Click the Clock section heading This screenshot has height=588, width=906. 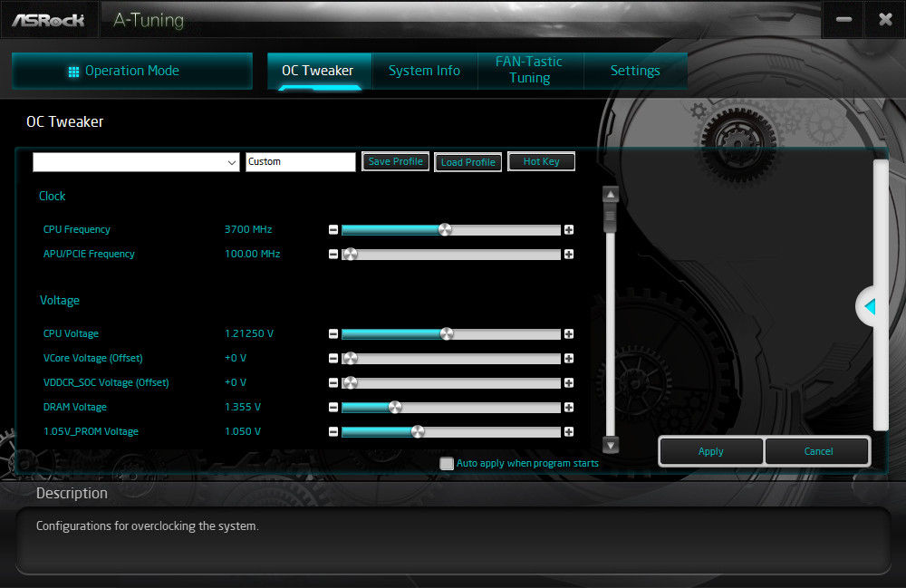pos(52,196)
